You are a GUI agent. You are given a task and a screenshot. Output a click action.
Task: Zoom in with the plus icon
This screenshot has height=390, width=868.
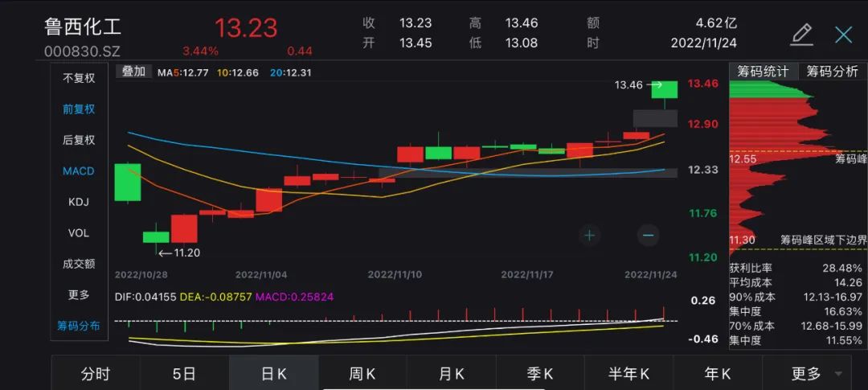pyautogui.click(x=590, y=235)
